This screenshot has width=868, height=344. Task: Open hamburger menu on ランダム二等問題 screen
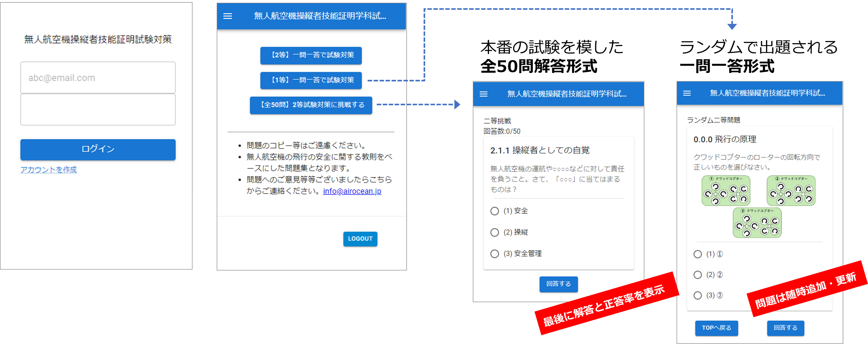click(x=687, y=93)
